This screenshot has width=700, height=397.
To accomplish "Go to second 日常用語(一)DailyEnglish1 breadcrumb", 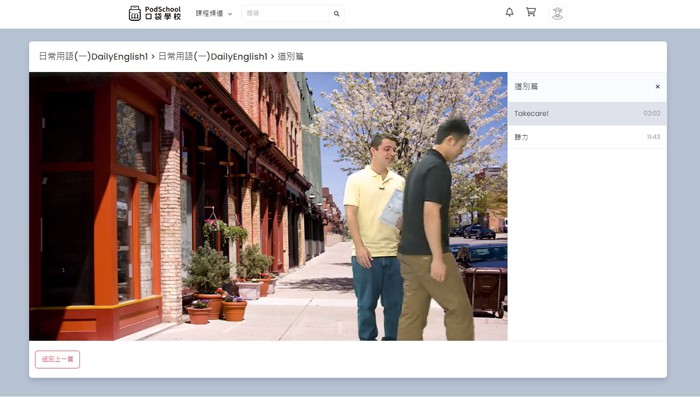I will coord(213,56).
